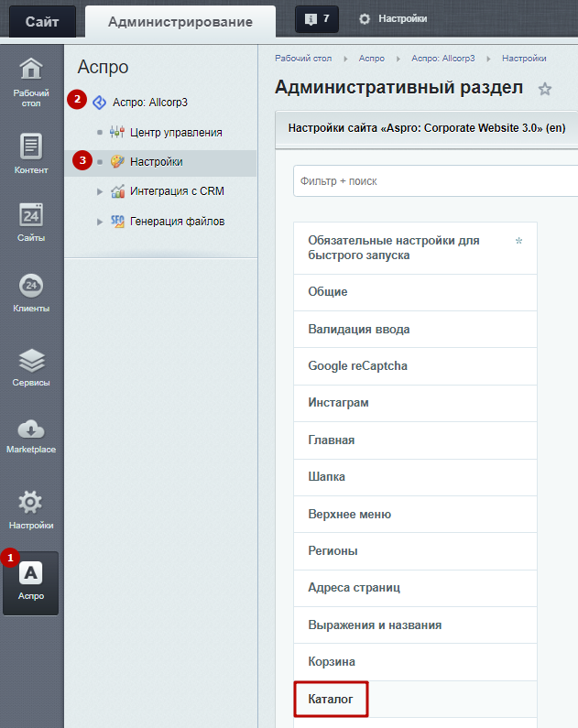Open Общие settings tab

pyautogui.click(x=415, y=292)
